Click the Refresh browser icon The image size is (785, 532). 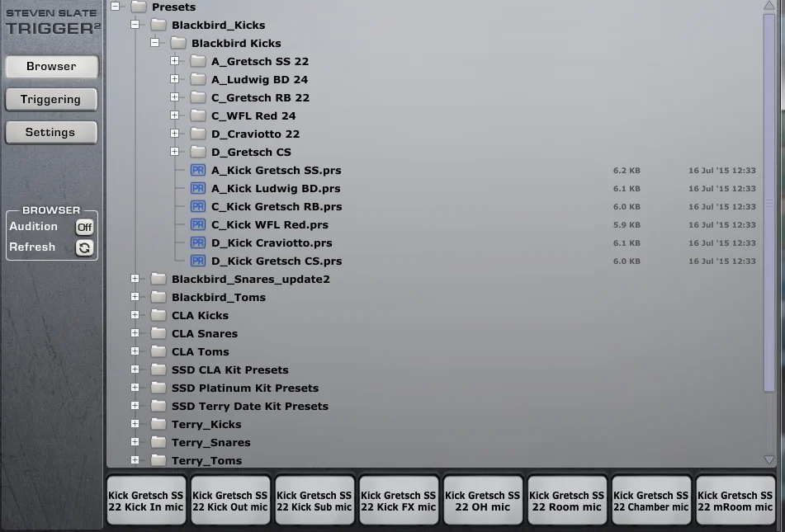click(x=84, y=247)
